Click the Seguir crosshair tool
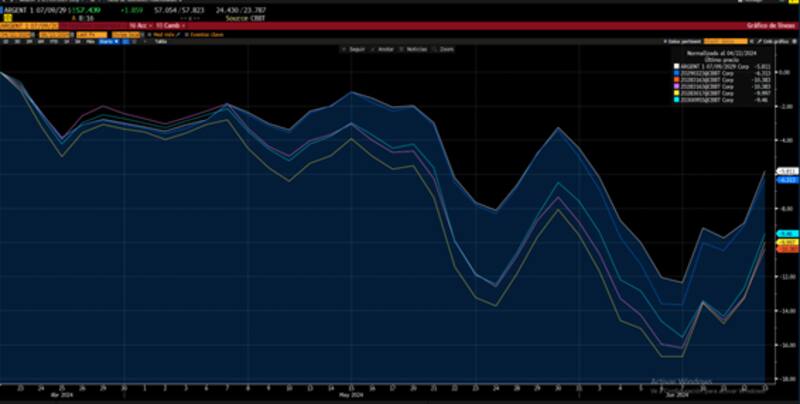The height and width of the screenshot is (404, 800). pos(356,48)
